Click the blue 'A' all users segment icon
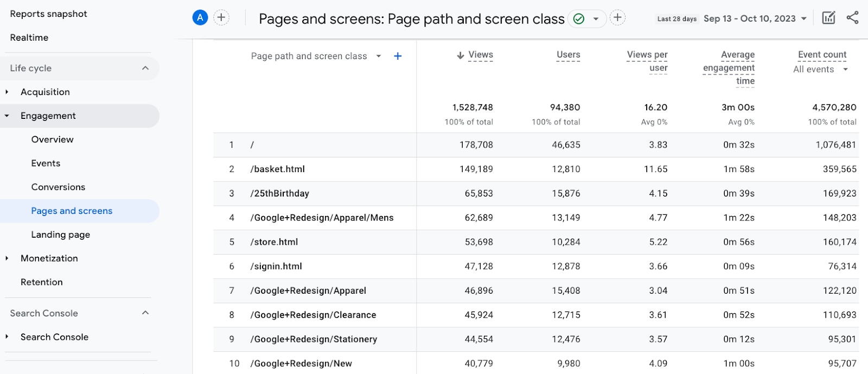Image resolution: width=868 pixels, height=374 pixels. tap(200, 18)
